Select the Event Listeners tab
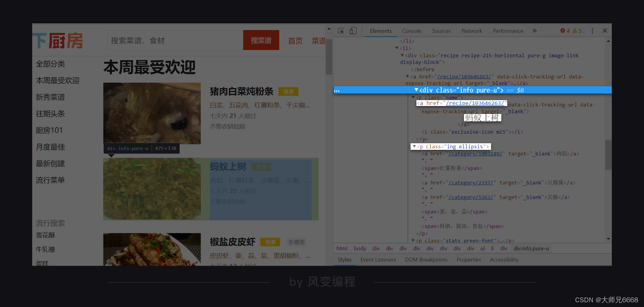 click(378, 260)
